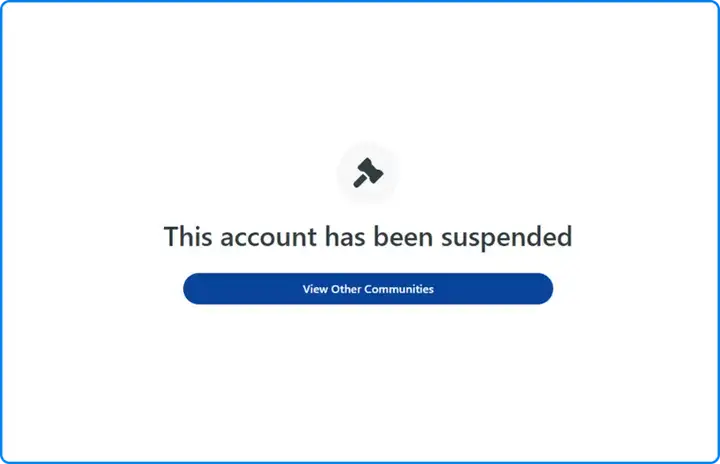Viewport: 720px width, 464px height.
Task: Tap the hammer icon above the heading
Action: click(x=368, y=173)
